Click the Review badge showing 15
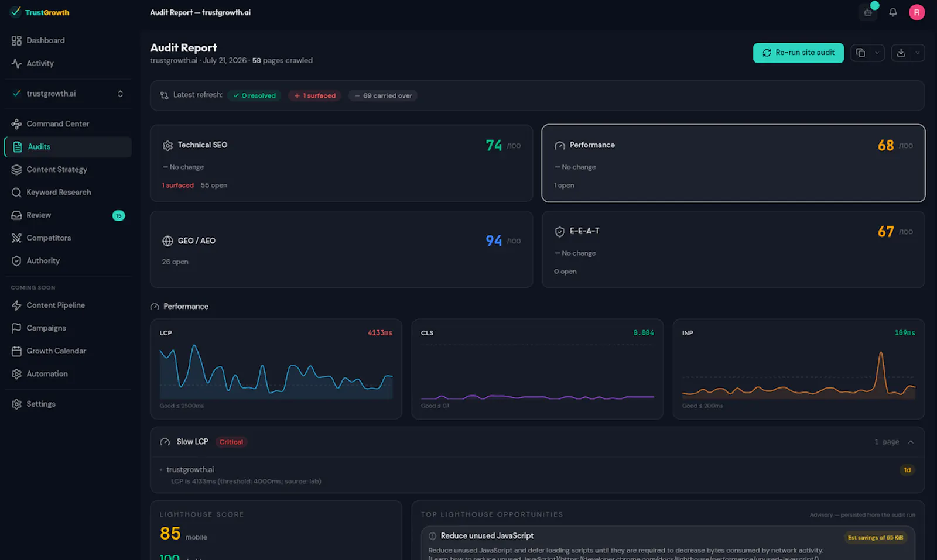 click(x=118, y=215)
